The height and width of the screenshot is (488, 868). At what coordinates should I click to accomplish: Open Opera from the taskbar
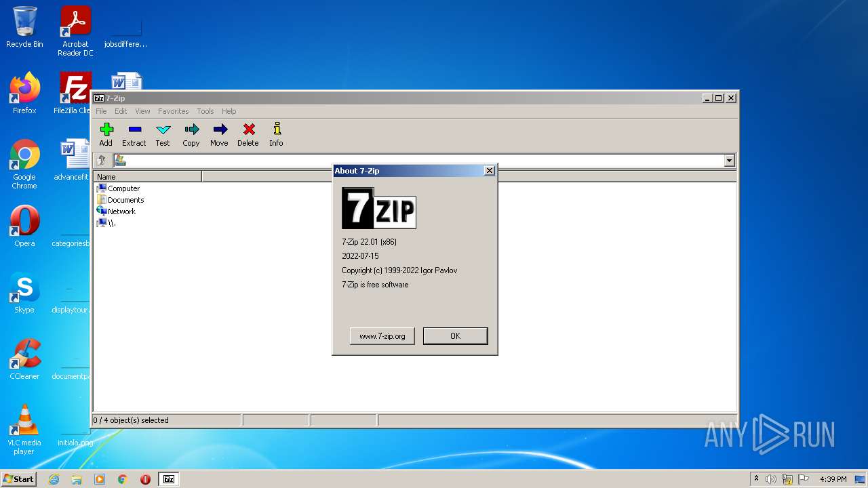[145, 479]
